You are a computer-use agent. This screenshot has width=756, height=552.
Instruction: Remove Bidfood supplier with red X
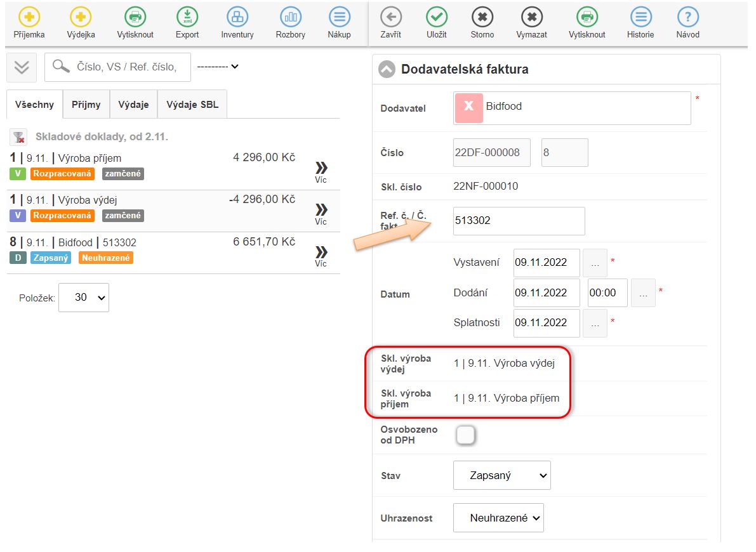(x=468, y=107)
